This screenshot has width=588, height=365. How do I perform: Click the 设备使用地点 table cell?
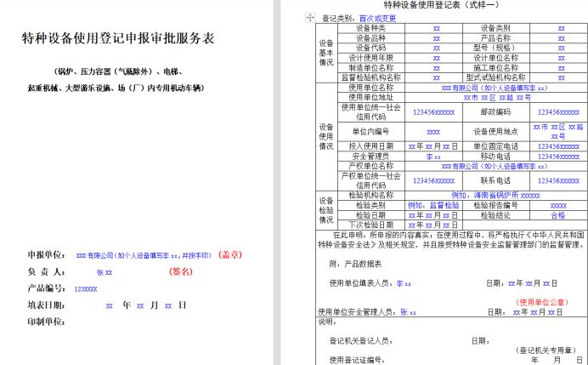click(x=496, y=131)
